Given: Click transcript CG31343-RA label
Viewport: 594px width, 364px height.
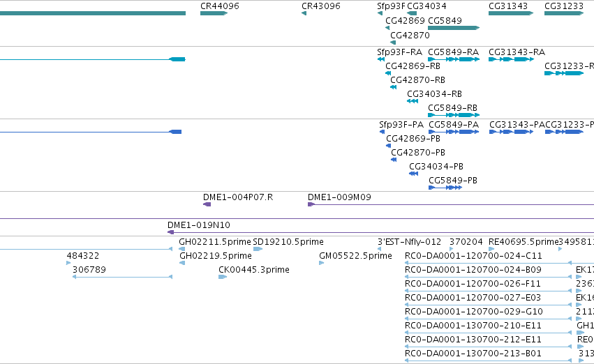Looking at the screenshot, I should pyautogui.click(x=517, y=52).
